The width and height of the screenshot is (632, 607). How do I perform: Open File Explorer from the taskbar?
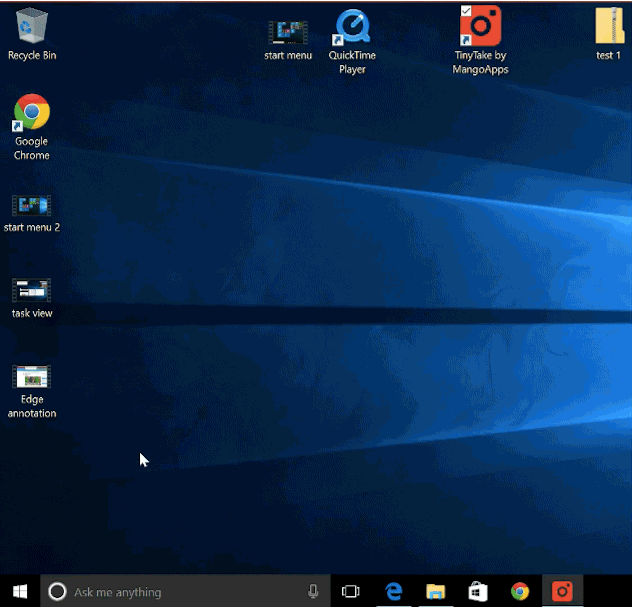[435, 591]
